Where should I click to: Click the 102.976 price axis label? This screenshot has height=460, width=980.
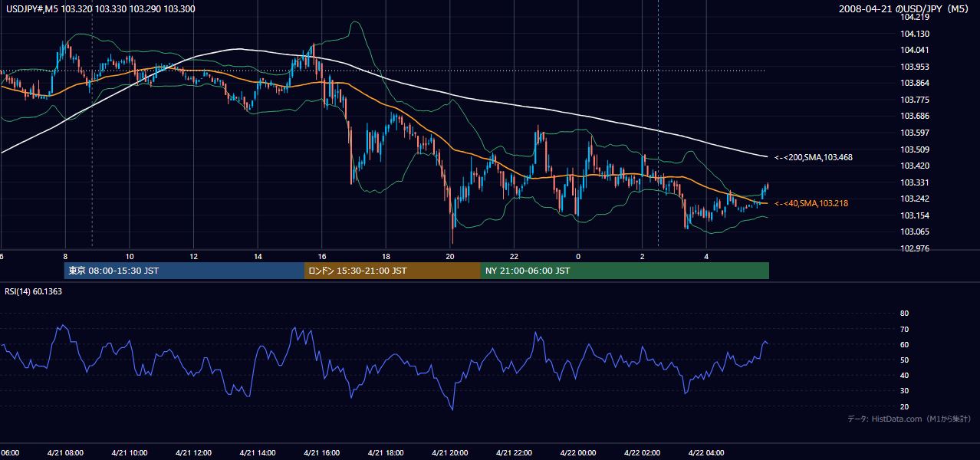coord(916,248)
